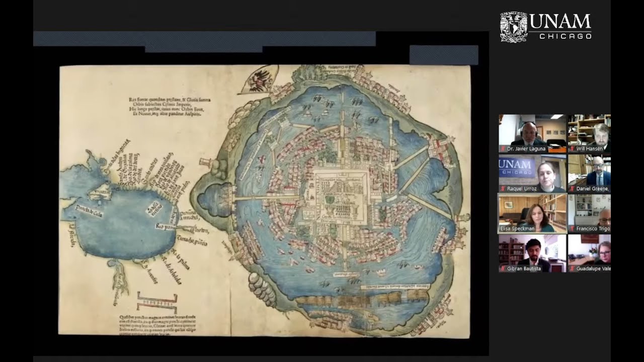
Task: Select Guadalupe Vale's video tile
Action: click(x=589, y=253)
